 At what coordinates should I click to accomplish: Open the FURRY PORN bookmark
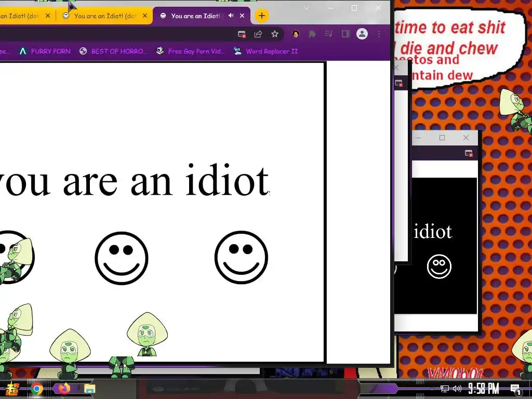(x=45, y=51)
